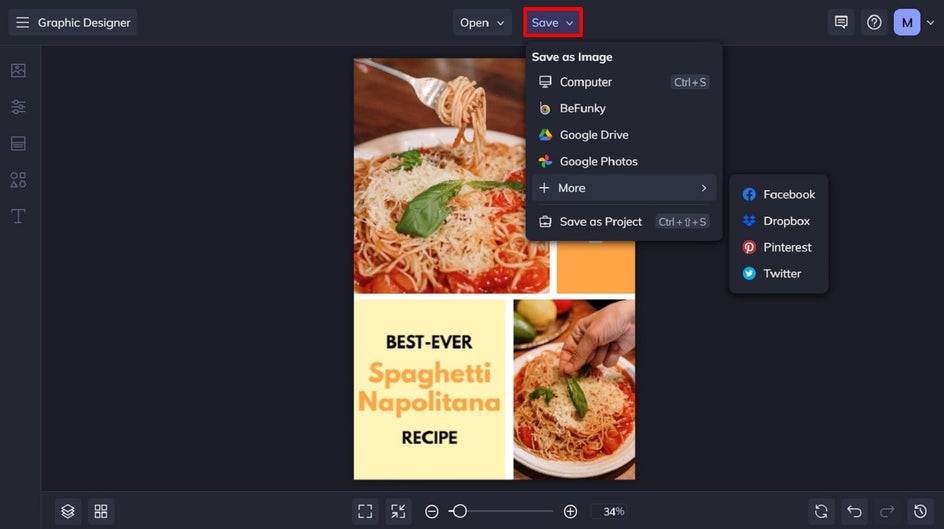
Task: Save image to BeFunky
Action: tap(624, 108)
